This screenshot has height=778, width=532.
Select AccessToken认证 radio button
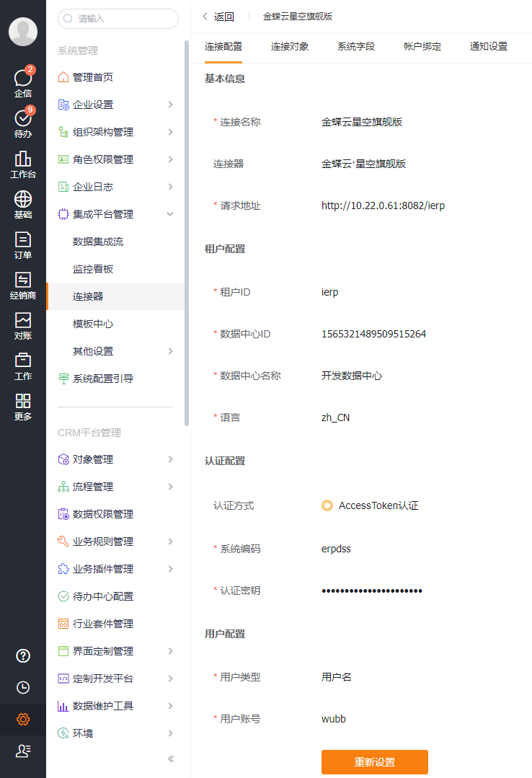click(x=327, y=505)
